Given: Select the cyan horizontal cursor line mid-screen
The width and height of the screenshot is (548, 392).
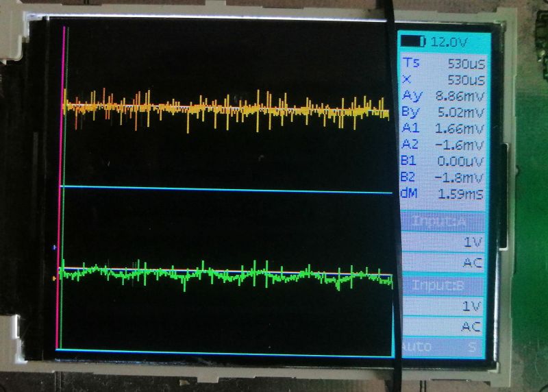Looking at the screenshot, I should pos(227,190).
